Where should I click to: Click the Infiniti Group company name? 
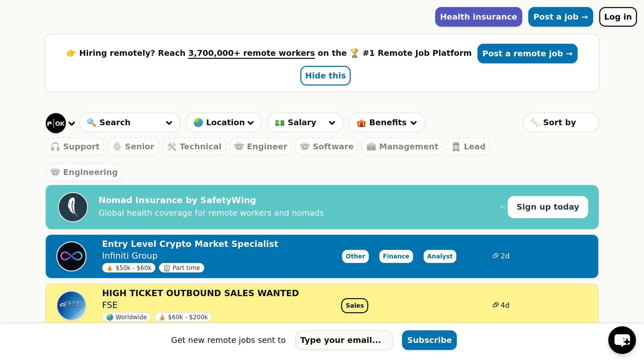[x=130, y=256]
